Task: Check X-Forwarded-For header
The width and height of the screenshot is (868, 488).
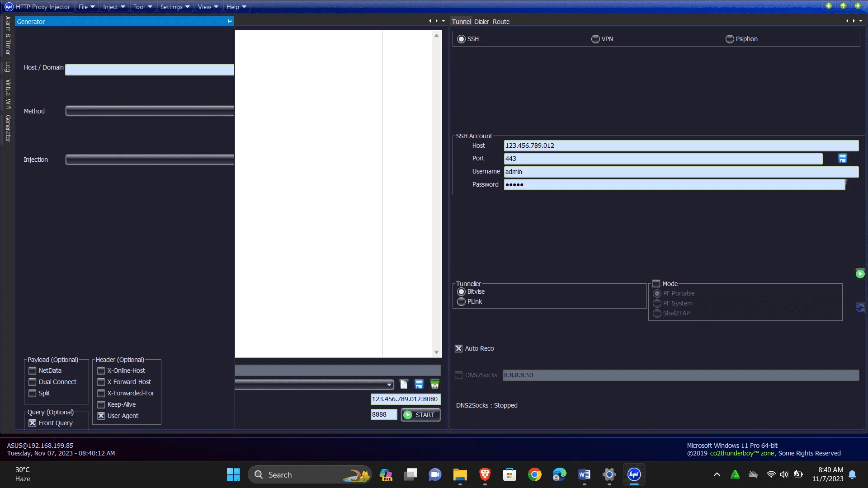Action: (x=101, y=393)
